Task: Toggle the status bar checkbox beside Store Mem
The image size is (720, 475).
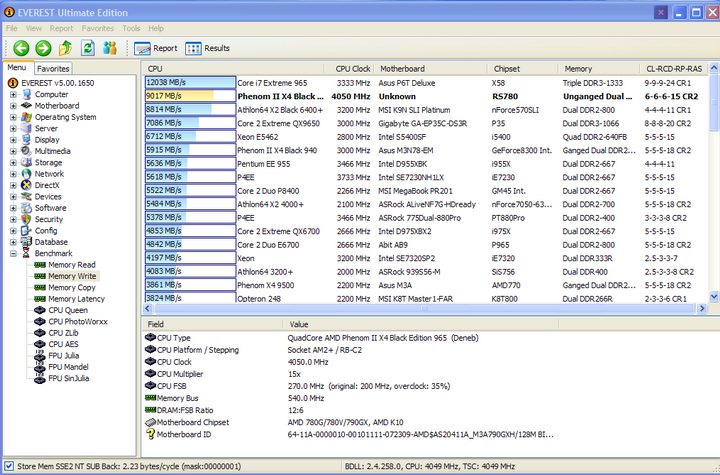Action: (x=9, y=466)
